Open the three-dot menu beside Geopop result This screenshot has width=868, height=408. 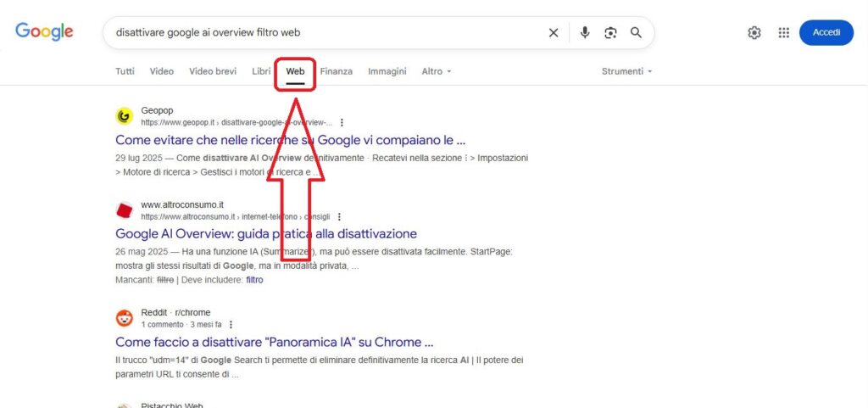pos(342,122)
